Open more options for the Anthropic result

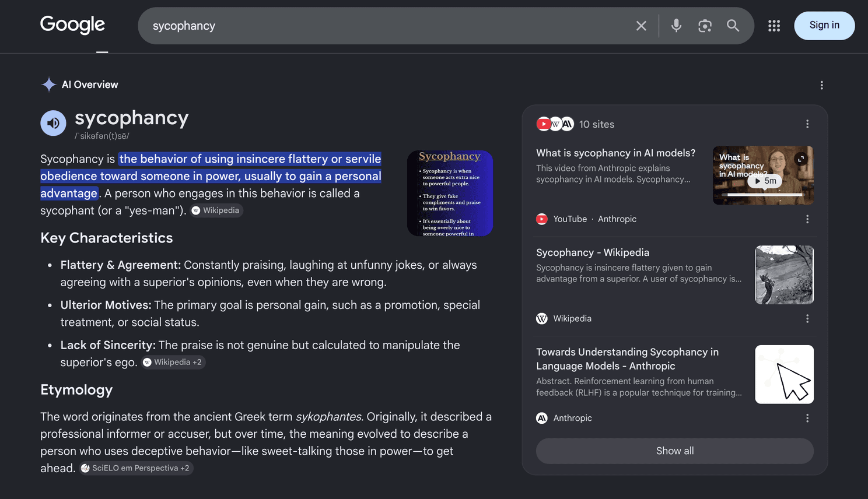click(807, 418)
